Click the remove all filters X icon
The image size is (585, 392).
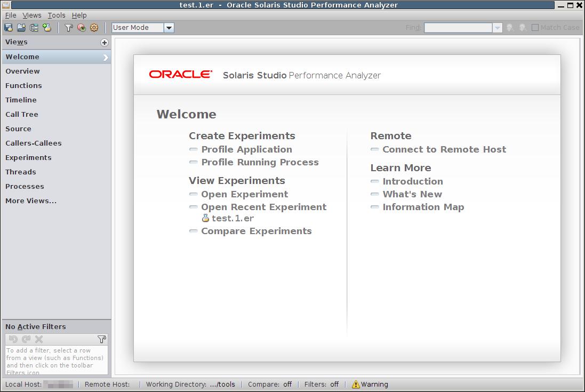tap(39, 339)
